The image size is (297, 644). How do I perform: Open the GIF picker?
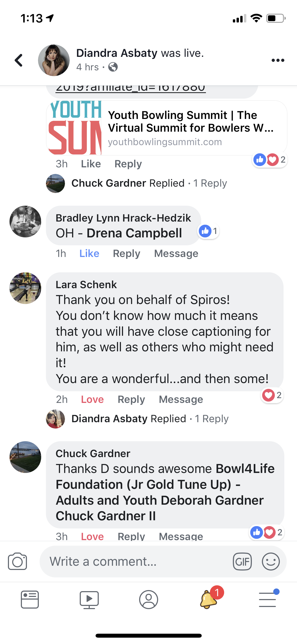242,561
